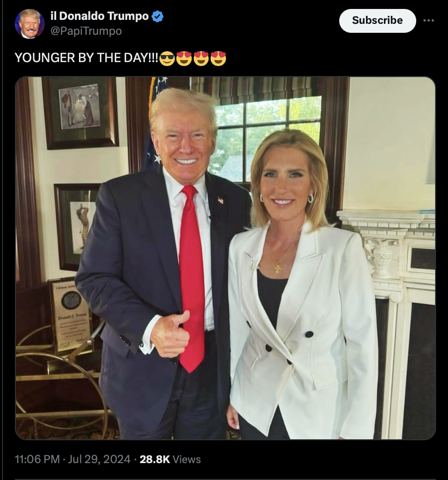
Task: Click the 11:06 PM timestamp
Action: (x=37, y=459)
